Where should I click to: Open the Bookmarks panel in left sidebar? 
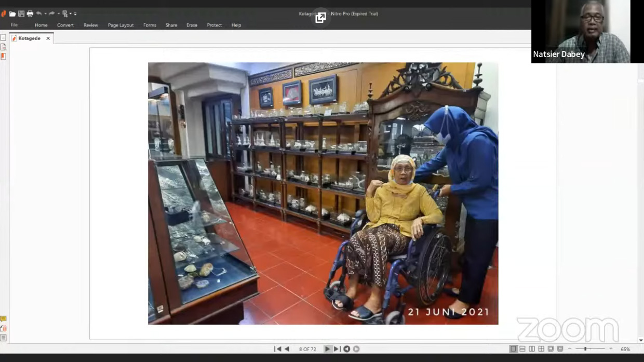coord(4,56)
